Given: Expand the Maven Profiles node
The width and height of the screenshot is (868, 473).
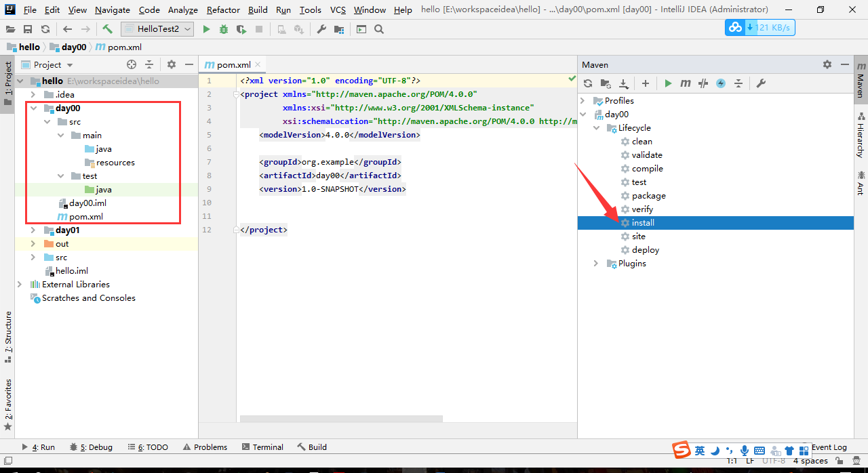Looking at the screenshot, I should click(x=583, y=101).
